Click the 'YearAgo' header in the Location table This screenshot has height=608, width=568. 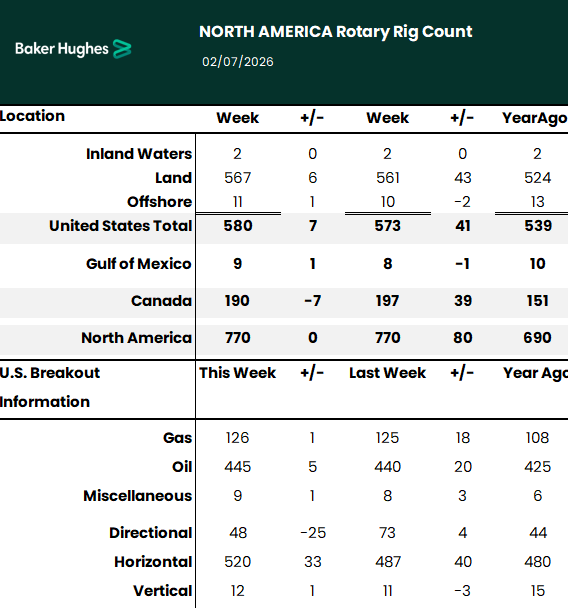click(535, 118)
